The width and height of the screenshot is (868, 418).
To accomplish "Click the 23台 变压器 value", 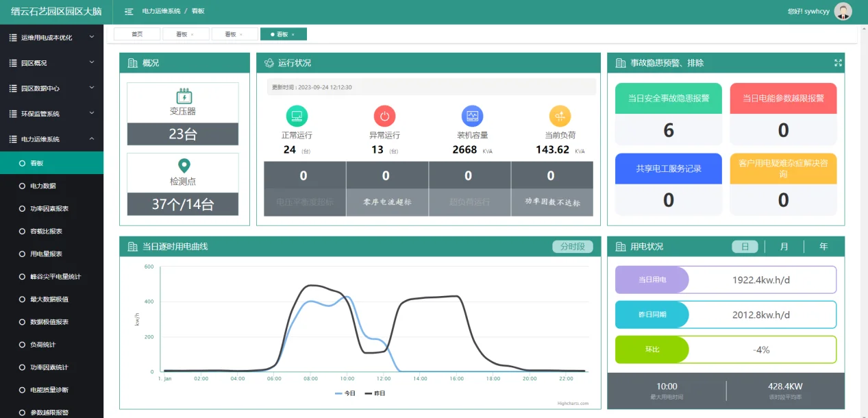I will click(183, 134).
